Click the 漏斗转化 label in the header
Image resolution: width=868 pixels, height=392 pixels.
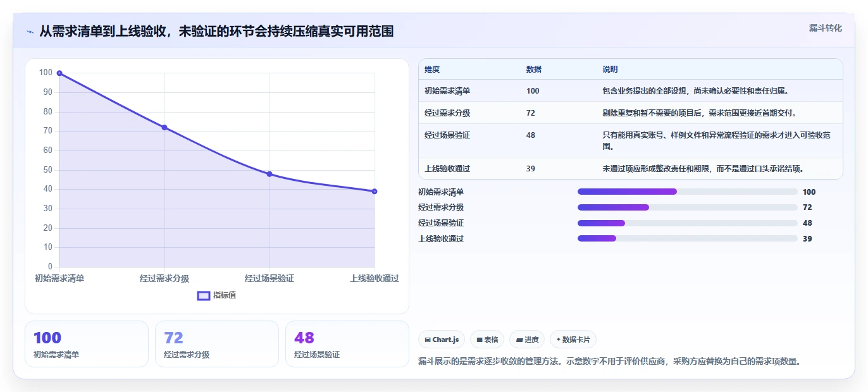[x=826, y=28]
